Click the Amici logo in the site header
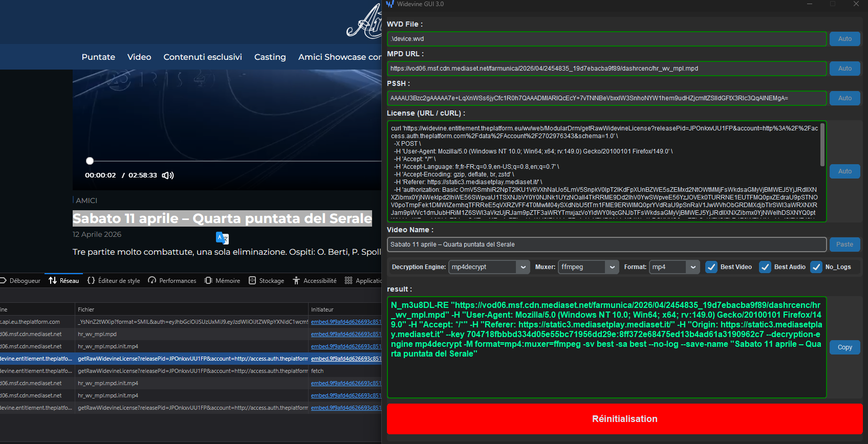868x444 pixels. point(364,21)
